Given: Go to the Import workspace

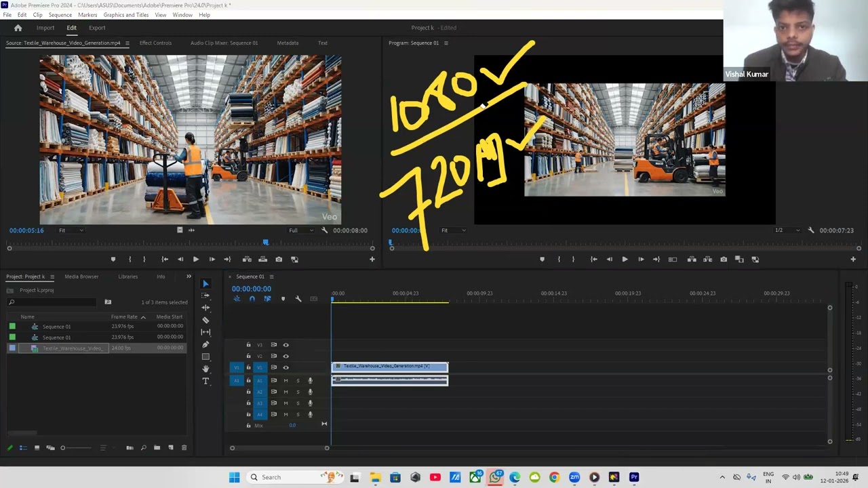Looking at the screenshot, I should coord(45,28).
